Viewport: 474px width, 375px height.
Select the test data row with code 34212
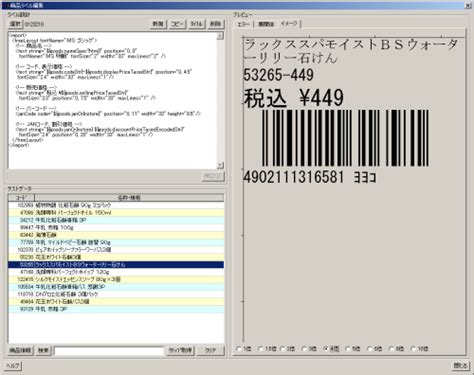pos(116,220)
